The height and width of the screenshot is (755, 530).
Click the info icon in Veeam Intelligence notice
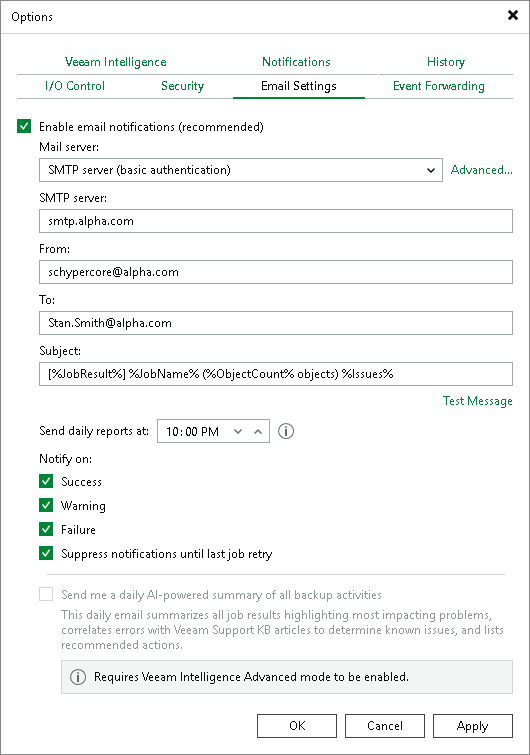pyautogui.click(x=78, y=677)
